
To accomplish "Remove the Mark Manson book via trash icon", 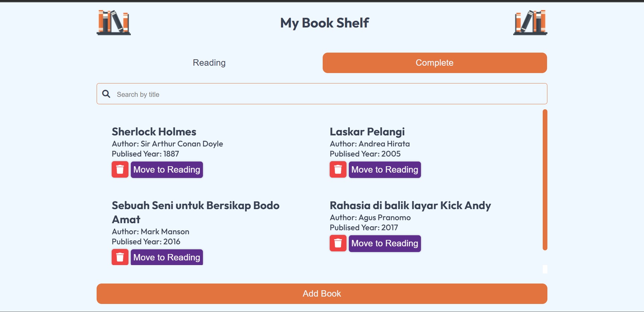I will 120,257.
